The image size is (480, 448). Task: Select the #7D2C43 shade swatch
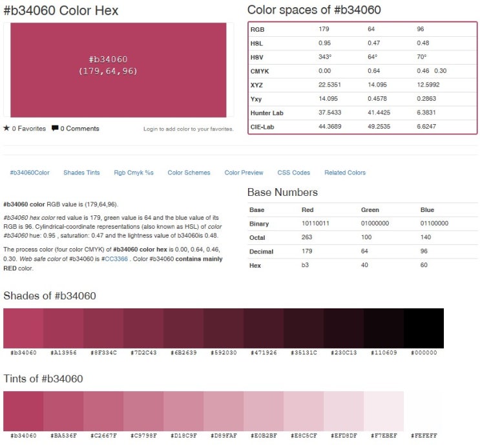pos(143,328)
